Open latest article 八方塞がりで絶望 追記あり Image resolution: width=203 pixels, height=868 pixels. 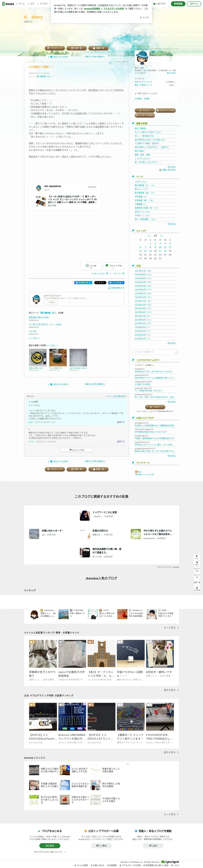[x=147, y=144]
